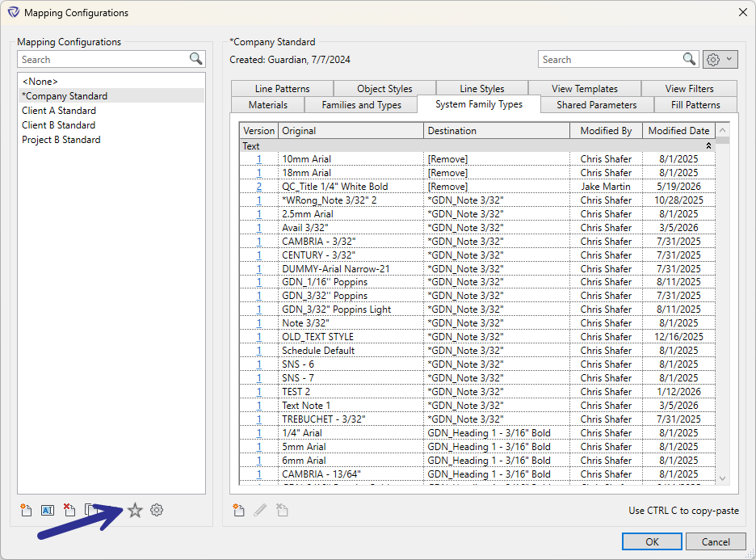Click the delete configuration icon with red X

[x=69, y=510]
